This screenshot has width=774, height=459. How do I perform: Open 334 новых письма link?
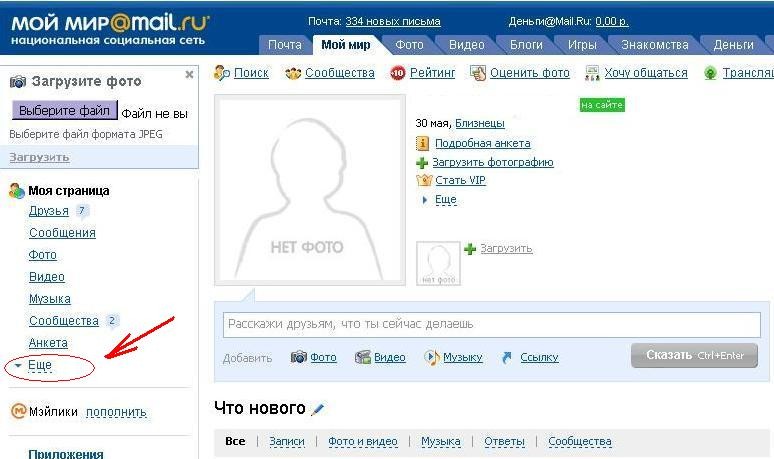pos(393,22)
